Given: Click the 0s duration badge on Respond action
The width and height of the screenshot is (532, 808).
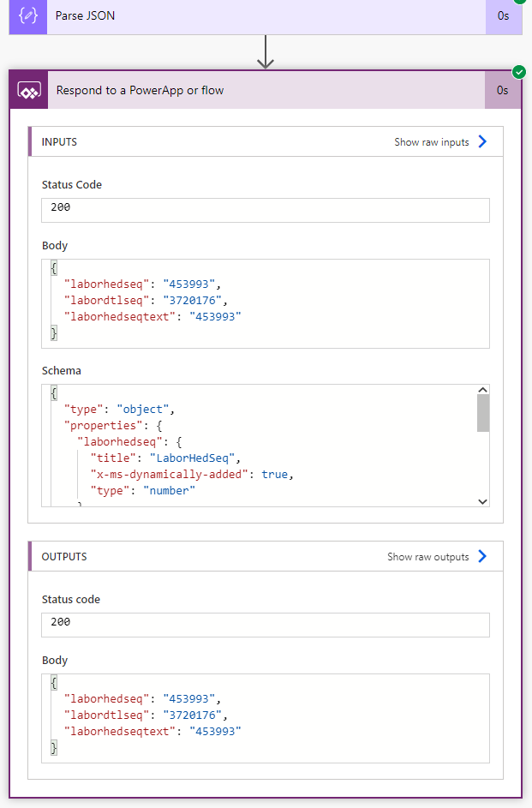Looking at the screenshot, I should click(x=502, y=90).
